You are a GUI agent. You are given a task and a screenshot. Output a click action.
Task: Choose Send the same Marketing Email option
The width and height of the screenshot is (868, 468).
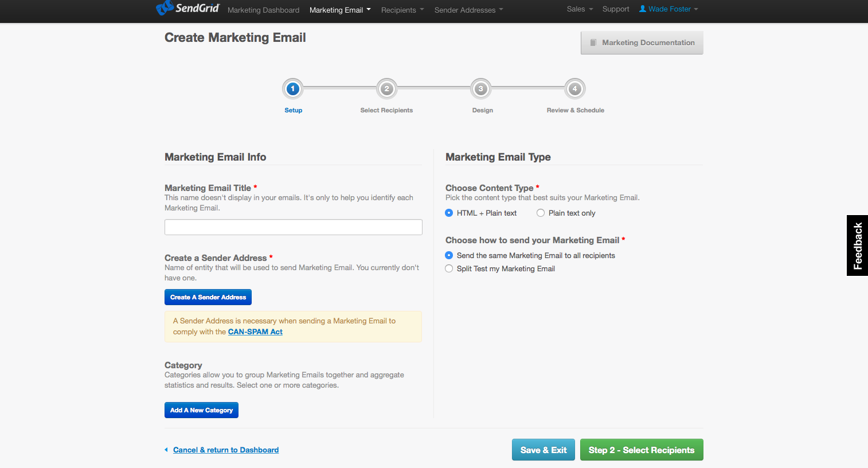449,255
